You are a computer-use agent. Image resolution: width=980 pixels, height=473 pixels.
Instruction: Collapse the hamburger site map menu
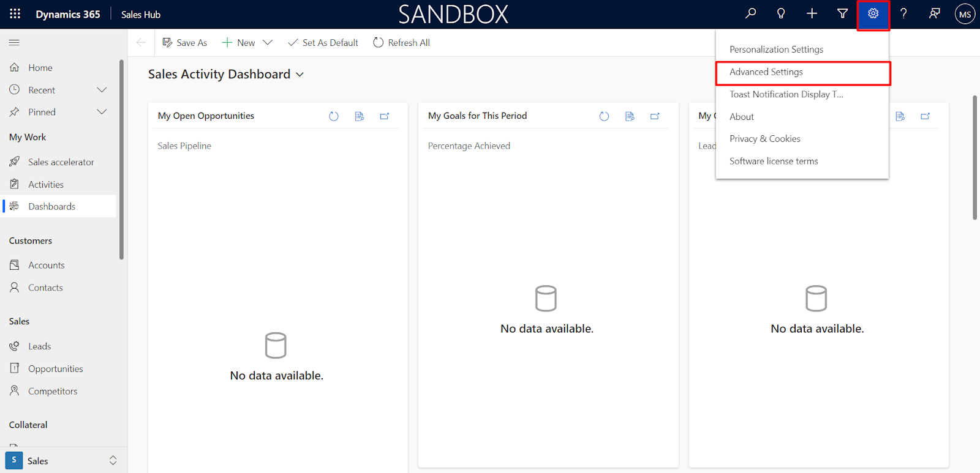pyautogui.click(x=14, y=42)
